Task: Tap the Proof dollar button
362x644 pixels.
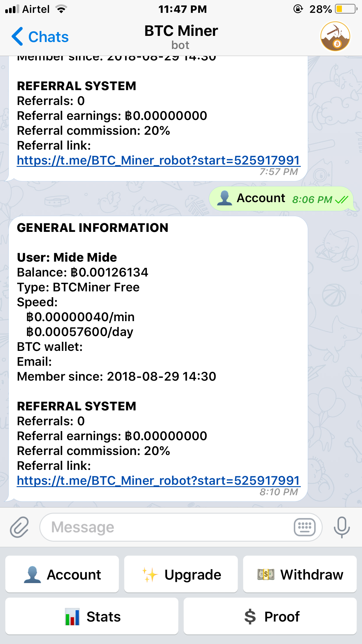Action: pos(270,616)
